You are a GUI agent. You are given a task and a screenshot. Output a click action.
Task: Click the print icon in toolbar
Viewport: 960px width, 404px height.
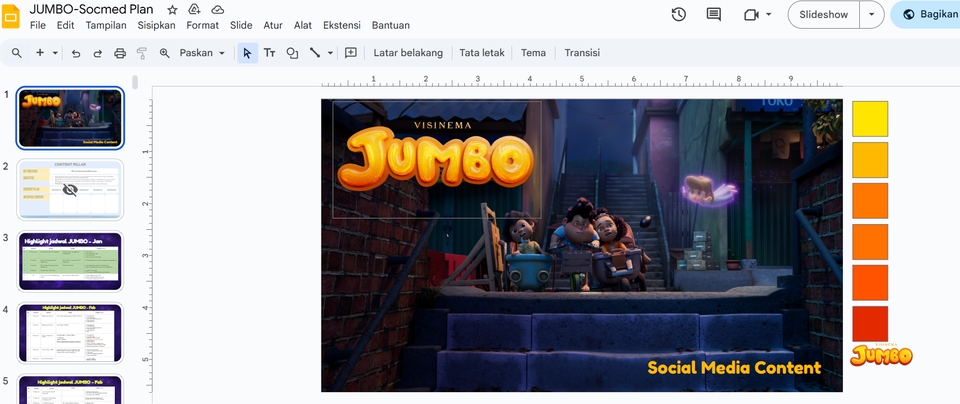pyautogui.click(x=120, y=53)
